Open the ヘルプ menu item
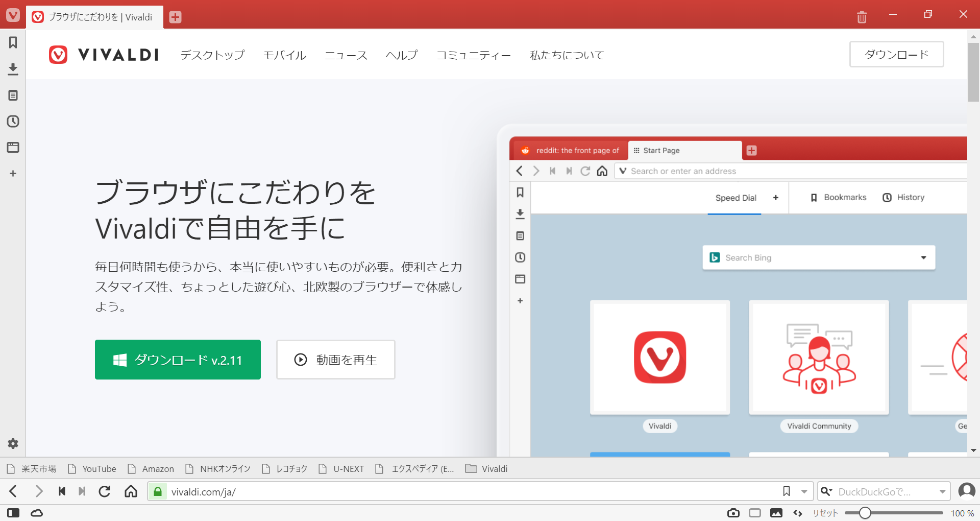Viewport: 980px width, 521px height. pyautogui.click(x=402, y=55)
